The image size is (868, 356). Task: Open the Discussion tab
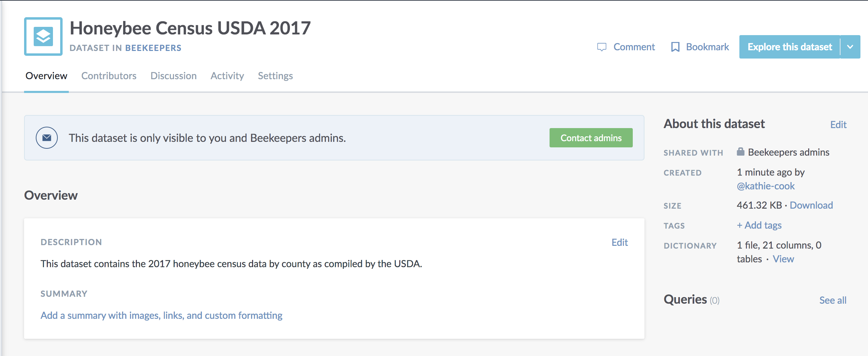174,76
